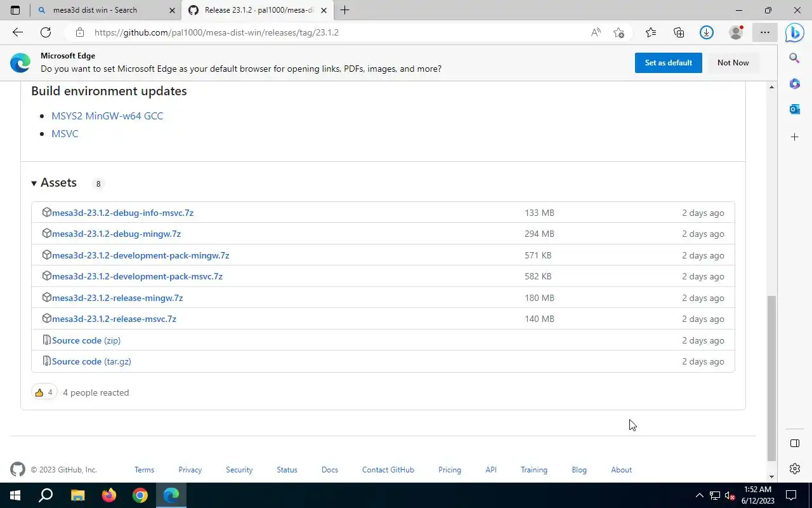Viewport: 812px width, 508px height.
Task: Refresh the GitHub release page
Action: point(46,32)
